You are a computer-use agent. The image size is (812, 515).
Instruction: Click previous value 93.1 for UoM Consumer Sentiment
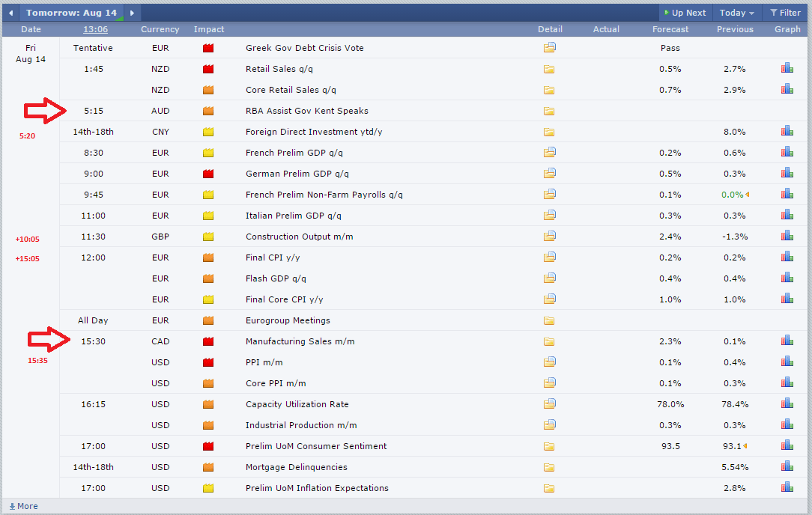coord(733,446)
